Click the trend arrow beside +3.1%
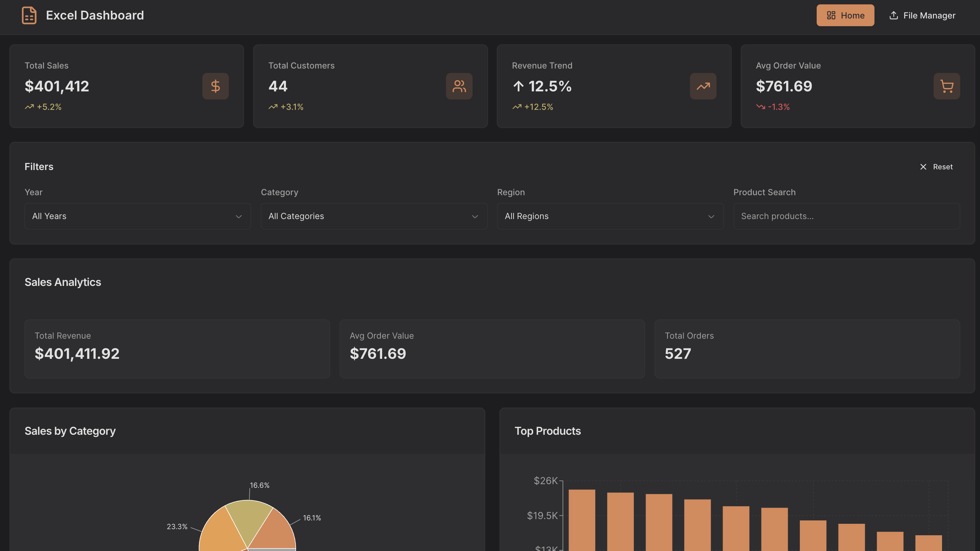 click(273, 107)
